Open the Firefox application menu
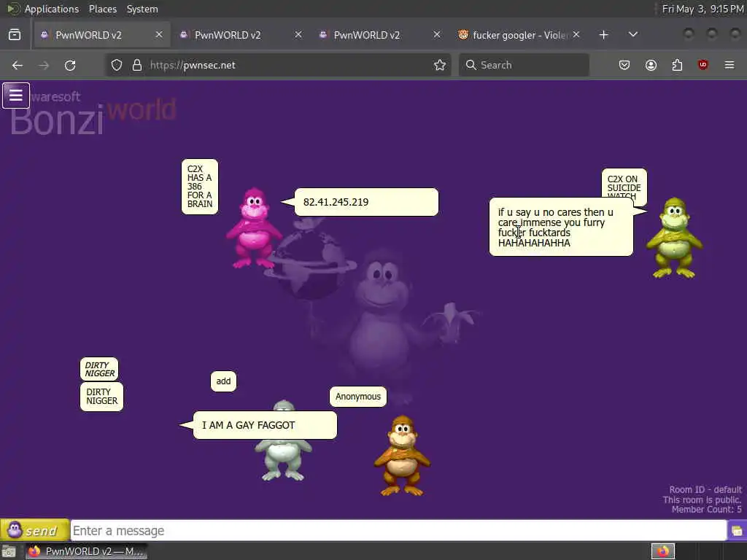 tap(729, 65)
